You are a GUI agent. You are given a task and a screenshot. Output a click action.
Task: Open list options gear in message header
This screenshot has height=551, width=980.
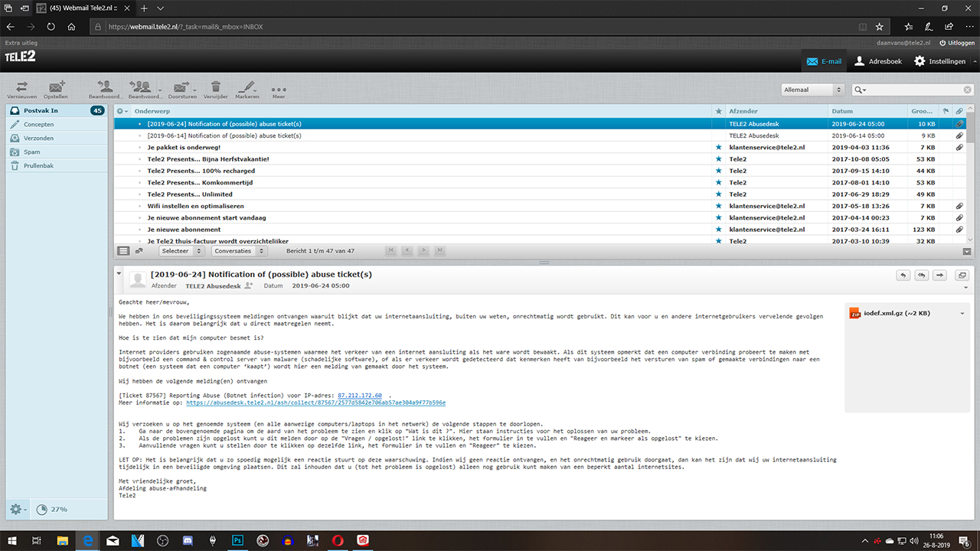[122, 111]
